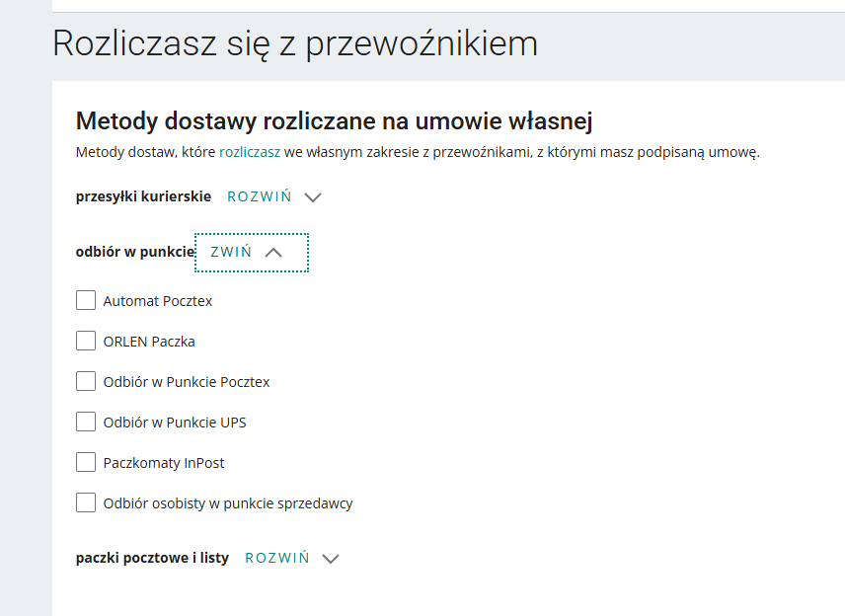845x616 pixels.
Task: Click the title Rozliczasz się z przewoźnikiem
Action: pyautogui.click(x=295, y=43)
